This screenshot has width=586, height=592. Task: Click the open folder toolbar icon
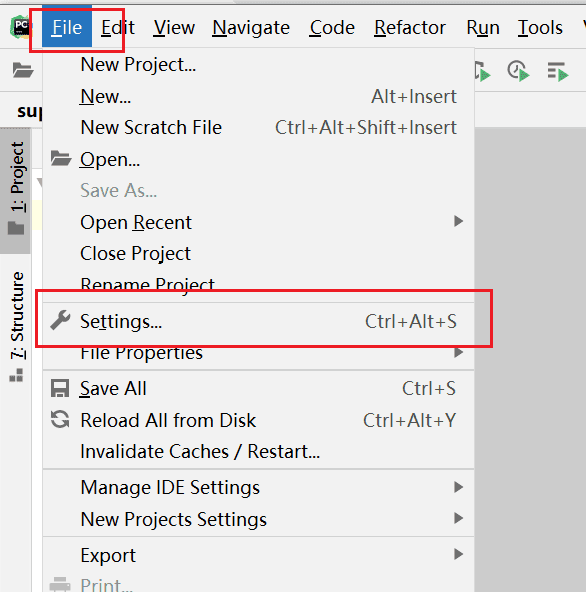(23, 70)
